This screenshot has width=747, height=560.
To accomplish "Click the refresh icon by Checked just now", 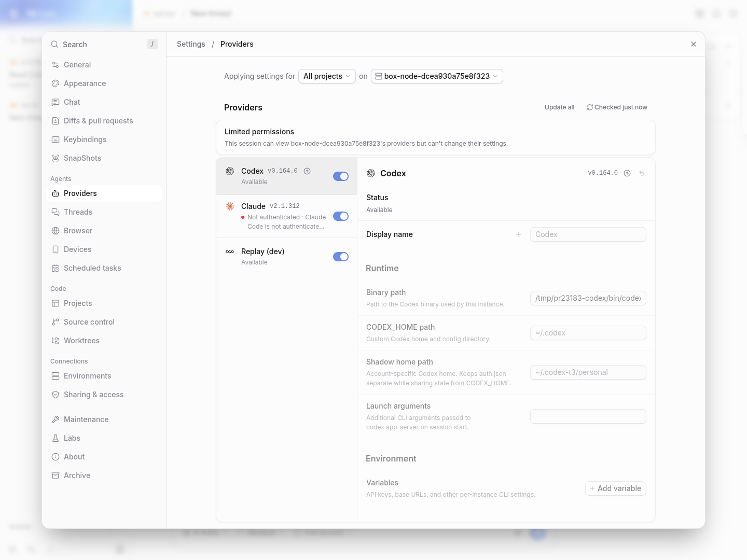I will tap(590, 107).
